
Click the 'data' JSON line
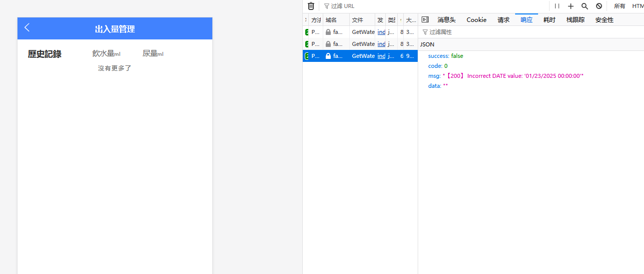tap(438, 86)
